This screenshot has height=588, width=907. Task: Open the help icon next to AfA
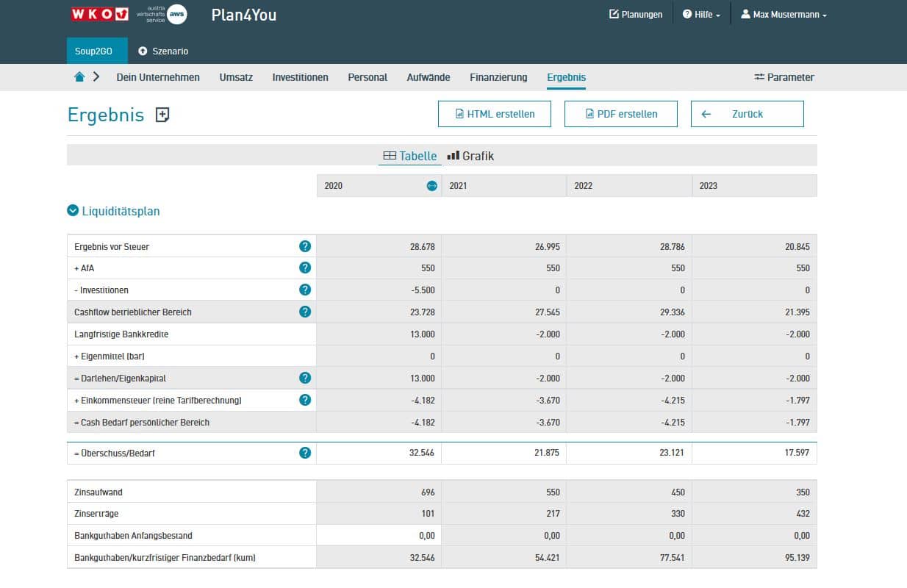pos(305,268)
